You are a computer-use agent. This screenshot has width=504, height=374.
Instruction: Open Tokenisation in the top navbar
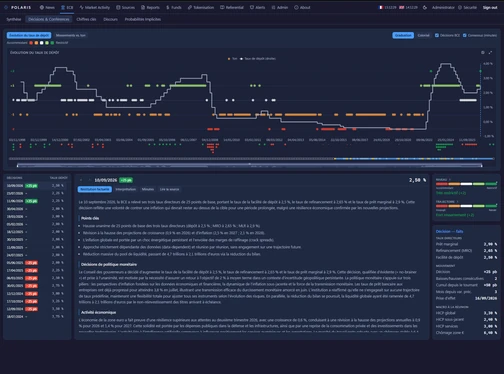point(201,7)
